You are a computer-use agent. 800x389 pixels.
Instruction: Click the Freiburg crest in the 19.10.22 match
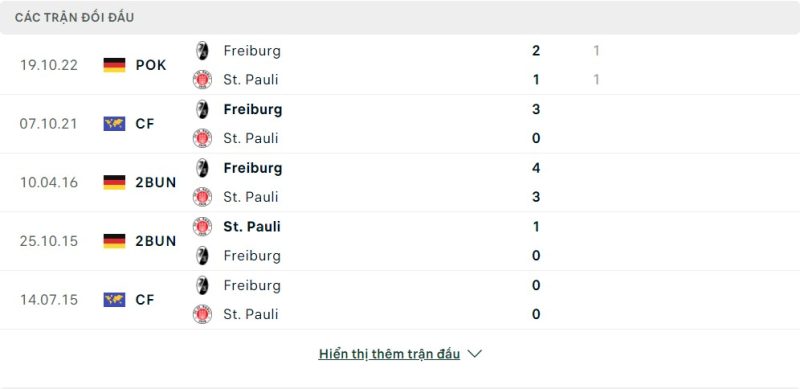coord(203,51)
